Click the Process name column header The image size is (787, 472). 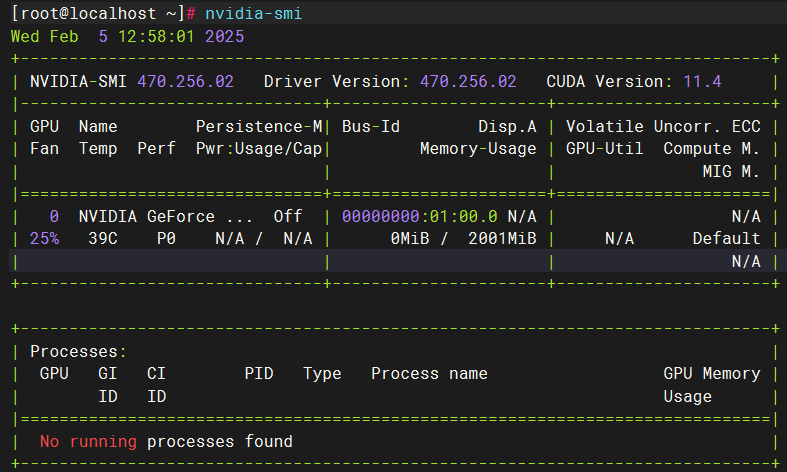[x=429, y=373]
